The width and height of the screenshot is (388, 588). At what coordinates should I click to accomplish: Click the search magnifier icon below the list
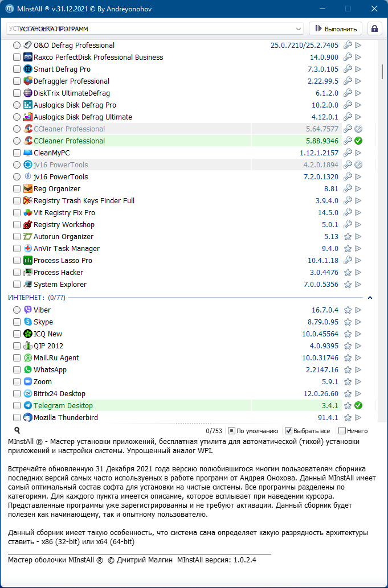click(x=17, y=431)
